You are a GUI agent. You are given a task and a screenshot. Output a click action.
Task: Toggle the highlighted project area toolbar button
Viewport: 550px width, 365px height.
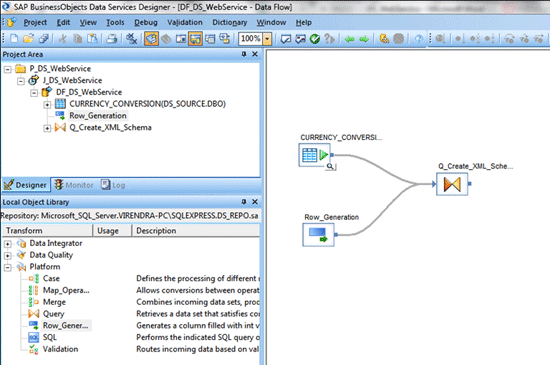(x=152, y=39)
